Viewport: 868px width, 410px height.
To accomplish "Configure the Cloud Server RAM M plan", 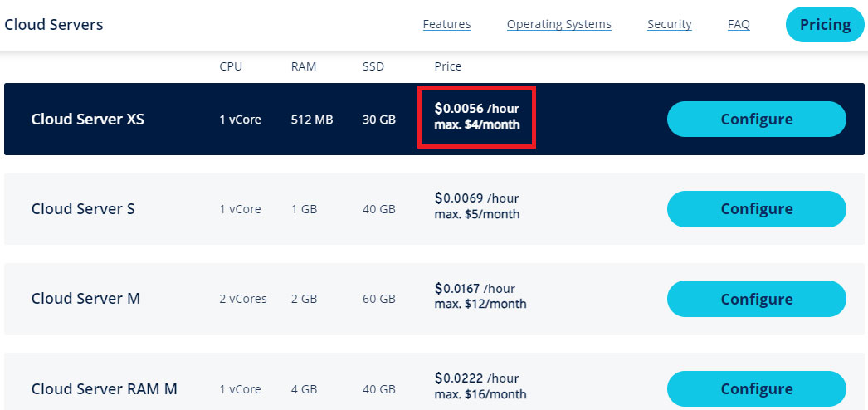I will 757,388.
